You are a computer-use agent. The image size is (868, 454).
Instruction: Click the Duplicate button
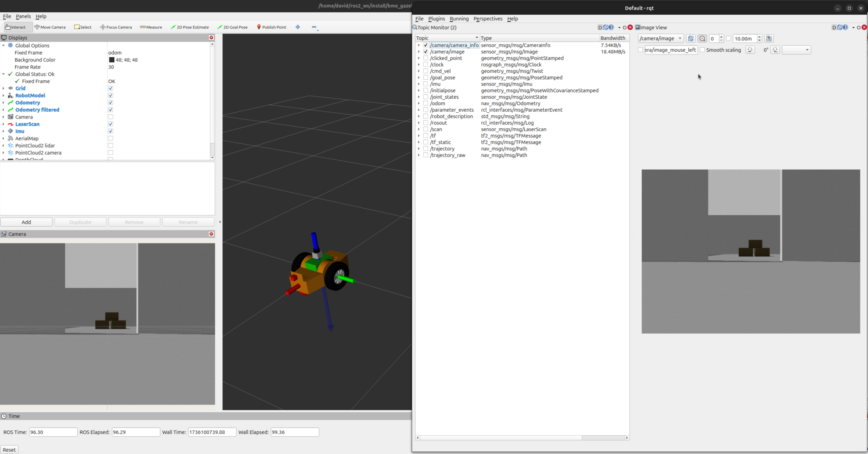80,222
